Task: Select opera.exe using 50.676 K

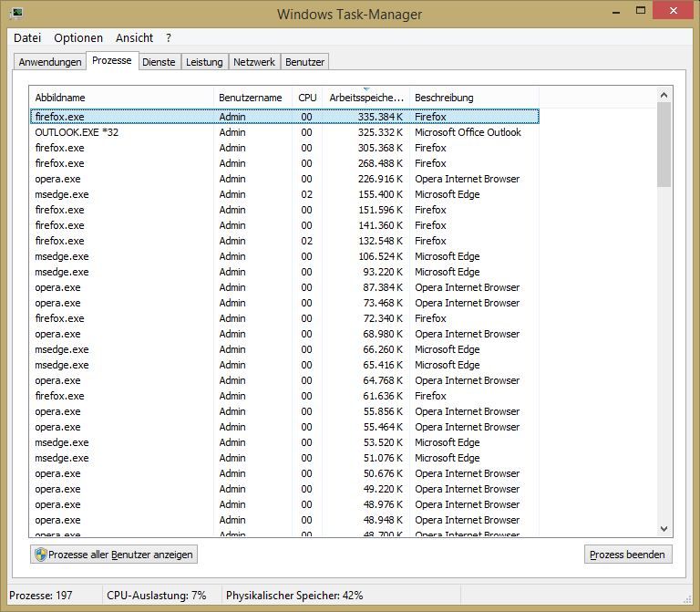Action: point(284,473)
